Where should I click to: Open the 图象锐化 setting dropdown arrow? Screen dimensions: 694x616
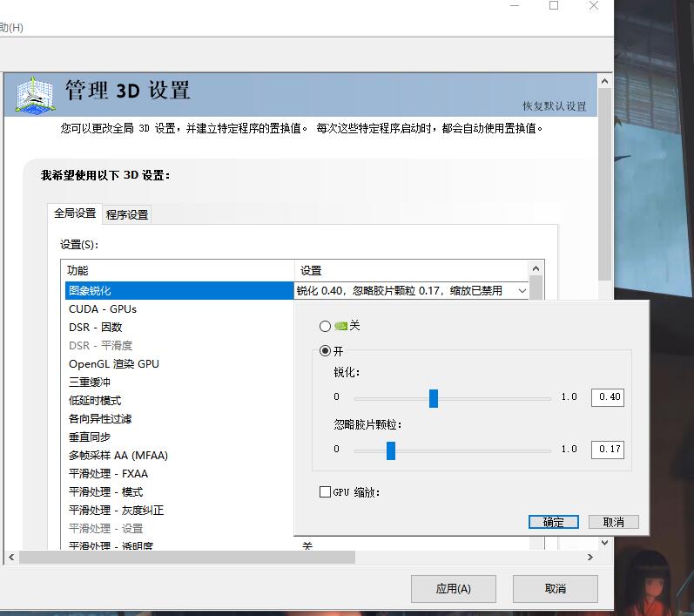point(522,291)
